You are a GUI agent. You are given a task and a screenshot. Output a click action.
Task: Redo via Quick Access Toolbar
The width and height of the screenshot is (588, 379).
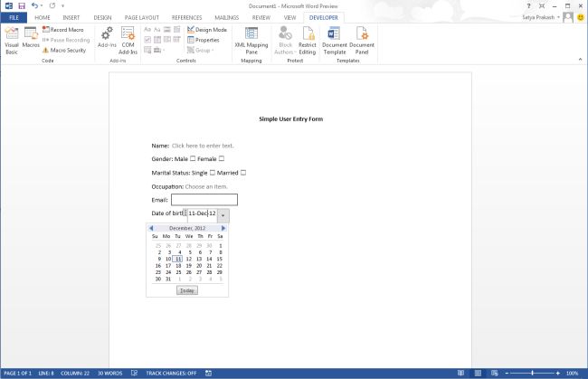pos(52,5)
